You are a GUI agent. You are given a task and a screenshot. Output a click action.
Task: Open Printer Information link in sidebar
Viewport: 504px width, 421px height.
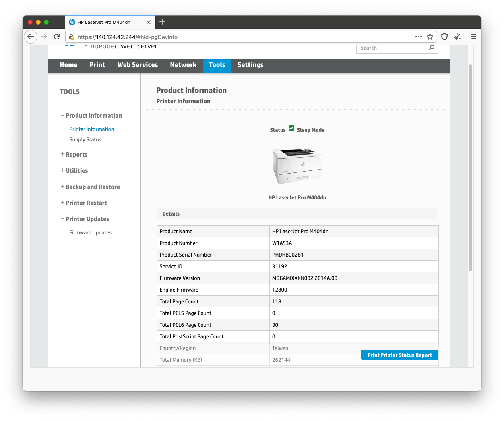[x=92, y=129]
